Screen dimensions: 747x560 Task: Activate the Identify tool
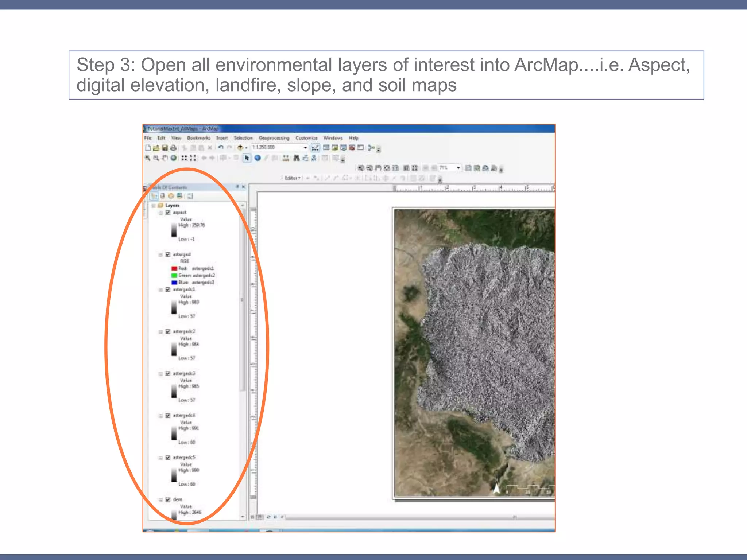[x=258, y=158]
